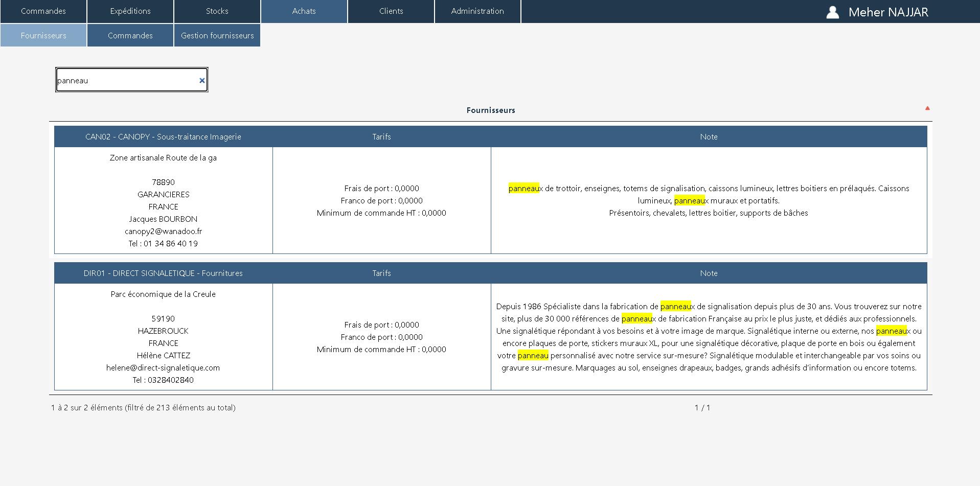Clear the search field using the X icon

(x=202, y=80)
